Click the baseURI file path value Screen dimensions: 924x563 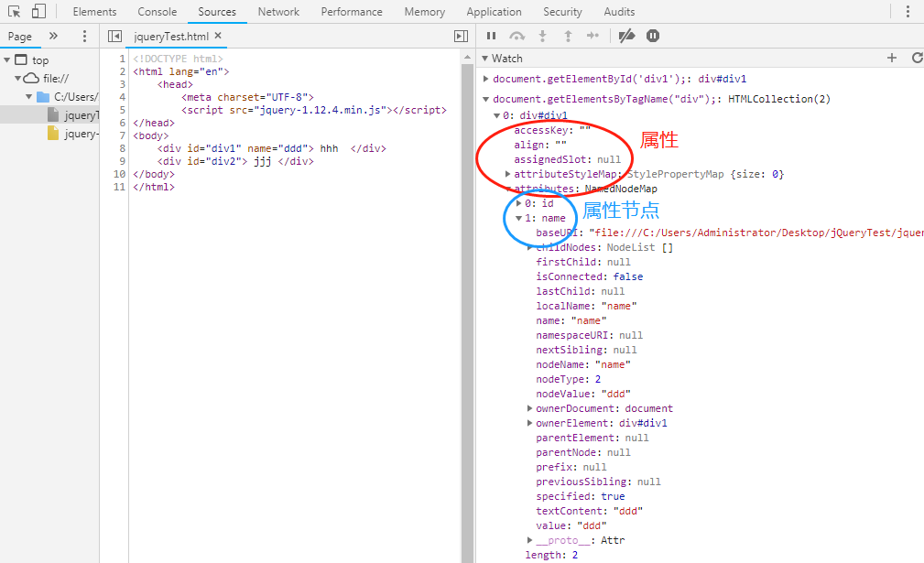coord(756,233)
